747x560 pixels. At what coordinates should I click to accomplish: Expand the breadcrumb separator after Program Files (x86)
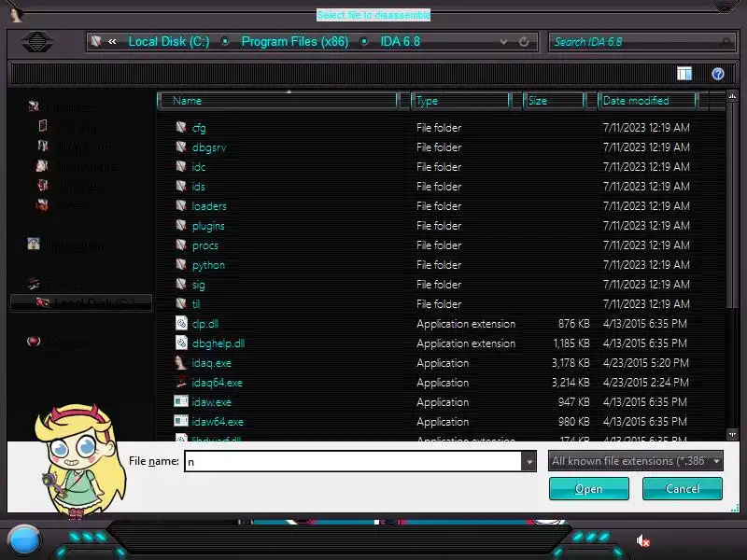[364, 41]
